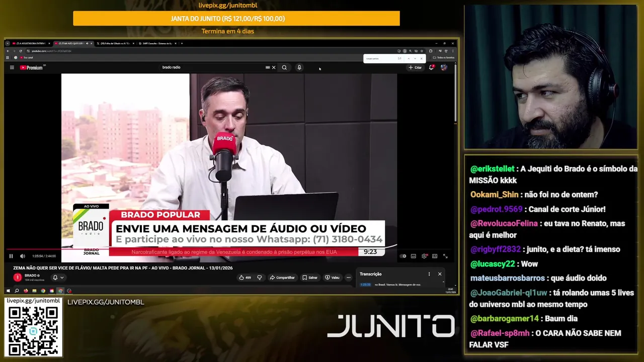Open the on-screen keyboard in search
The image size is (644, 362).
(x=268, y=67)
